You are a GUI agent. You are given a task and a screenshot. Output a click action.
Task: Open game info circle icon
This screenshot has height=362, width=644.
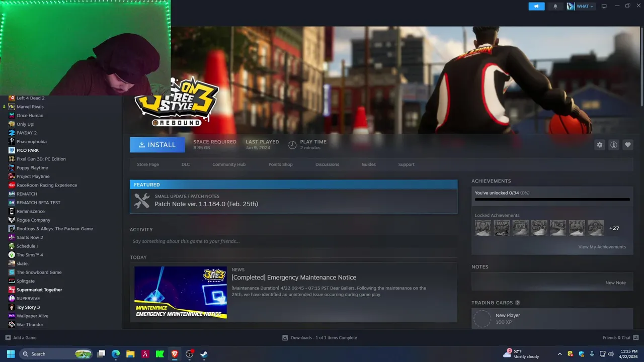click(x=613, y=145)
